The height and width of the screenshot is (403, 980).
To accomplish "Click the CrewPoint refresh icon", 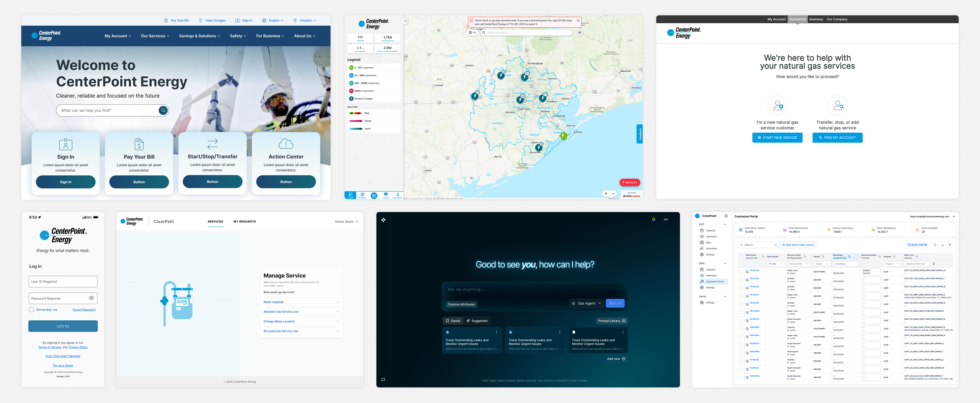I will [935, 245].
